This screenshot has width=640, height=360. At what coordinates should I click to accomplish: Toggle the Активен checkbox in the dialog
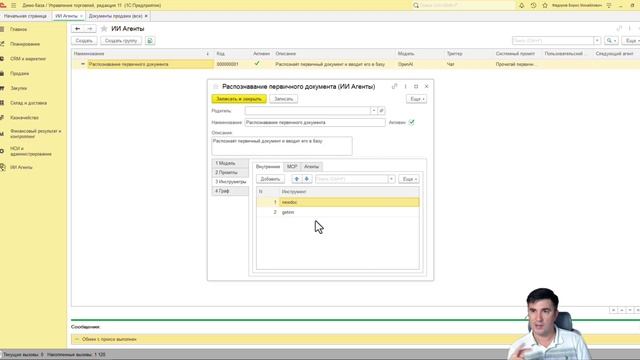(411, 122)
